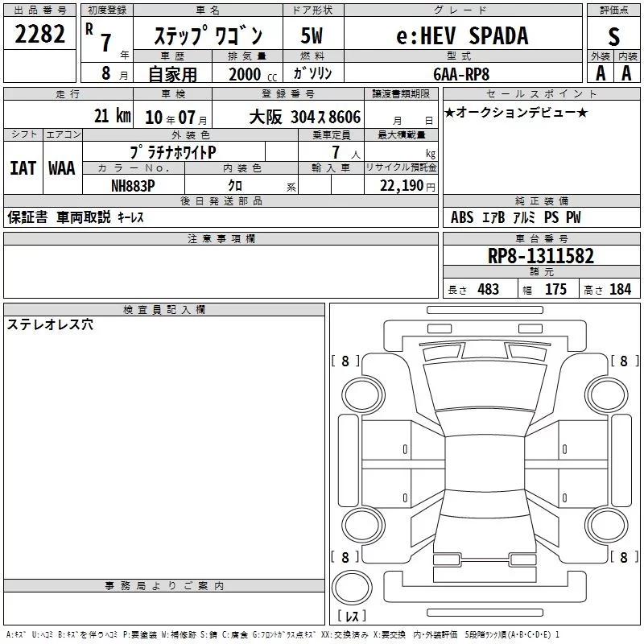
Task: Click 譲渡書類期限 header label
Action: 401,94
